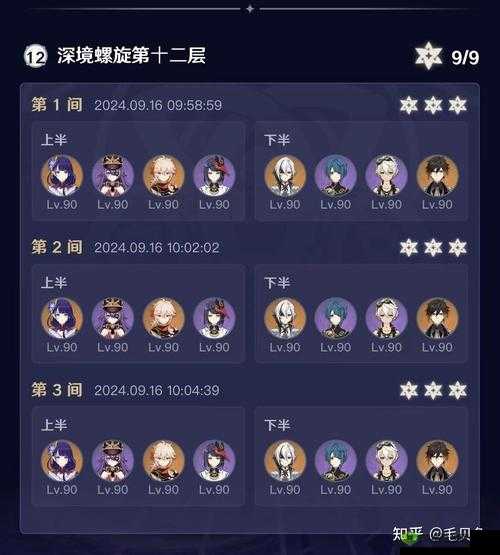Click the last star of Chamber 2

pyautogui.click(x=458, y=247)
